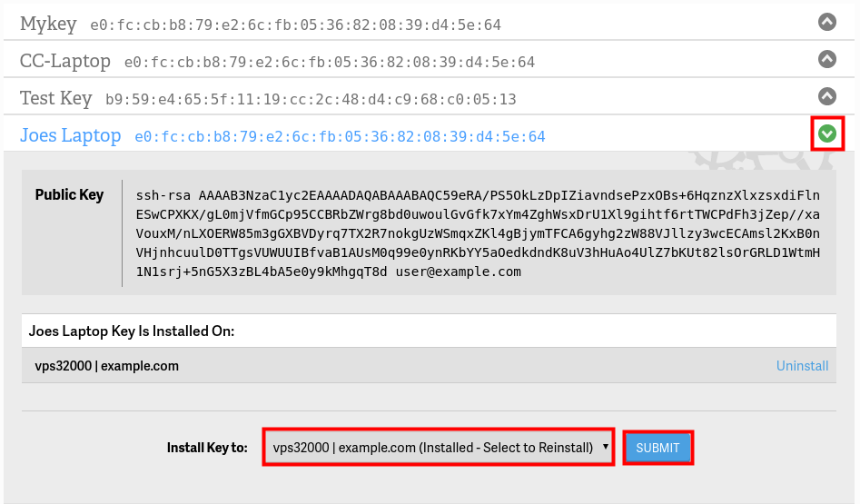Click the Mykey key name
Image resolution: width=860 pixels, height=504 pixels.
click(48, 25)
